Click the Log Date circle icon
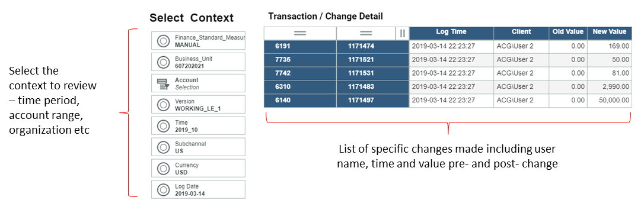Viewport: 644px width, 213px height. pos(163,190)
